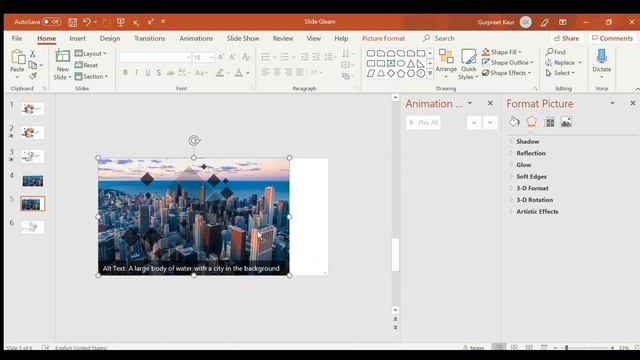Image resolution: width=640 pixels, height=360 pixels.
Task: Open the Shape Effects dropdown
Action: [x=507, y=73]
